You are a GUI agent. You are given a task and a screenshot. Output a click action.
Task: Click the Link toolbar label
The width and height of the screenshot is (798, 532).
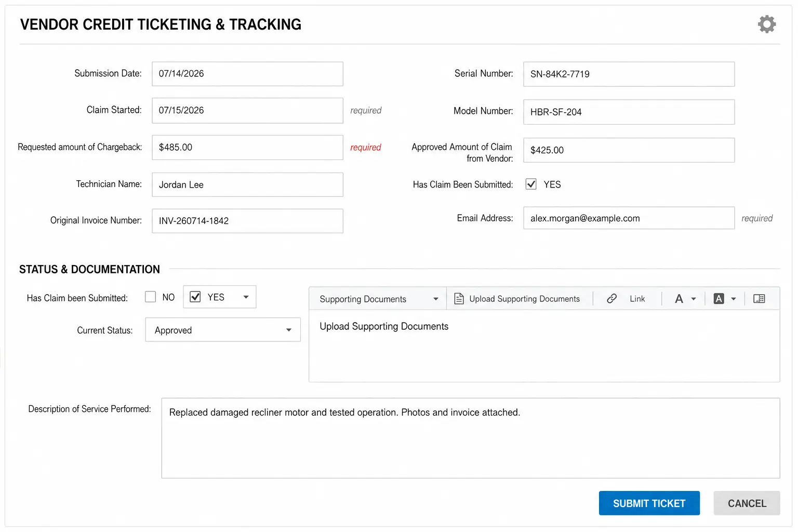[637, 299]
